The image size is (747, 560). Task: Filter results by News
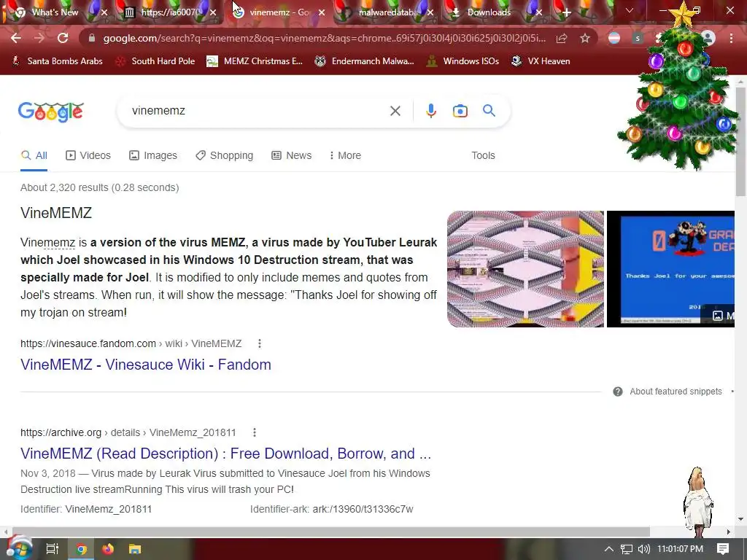(x=292, y=155)
